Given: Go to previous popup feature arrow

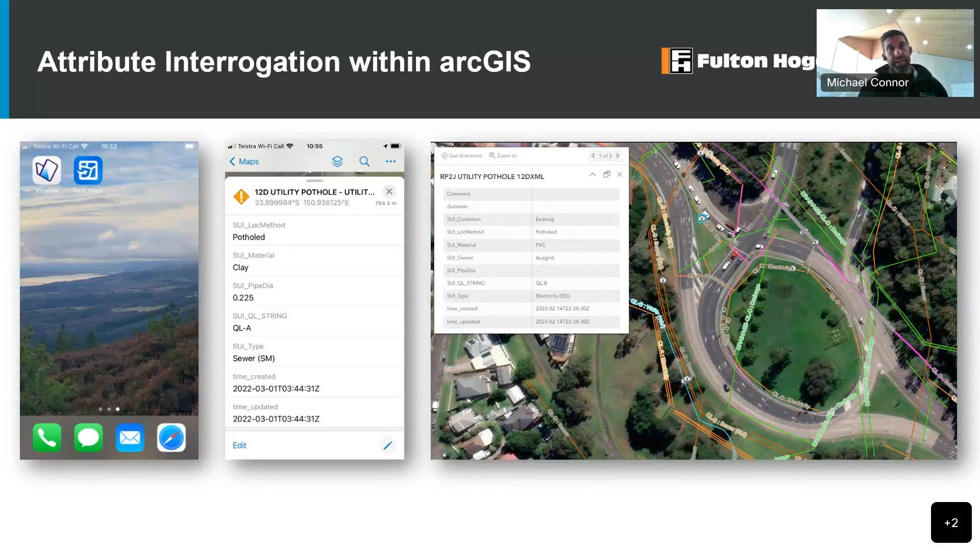Looking at the screenshot, I should tap(593, 156).
